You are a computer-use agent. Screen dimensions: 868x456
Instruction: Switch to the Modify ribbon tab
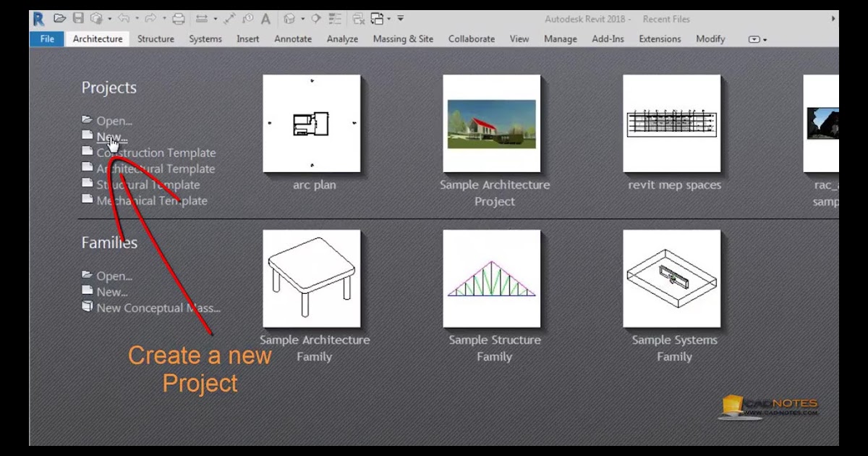pos(710,39)
